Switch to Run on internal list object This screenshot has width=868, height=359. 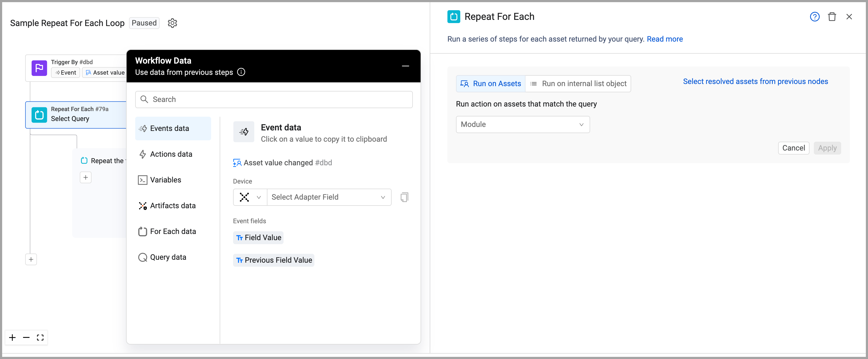click(x=578, y=84)
